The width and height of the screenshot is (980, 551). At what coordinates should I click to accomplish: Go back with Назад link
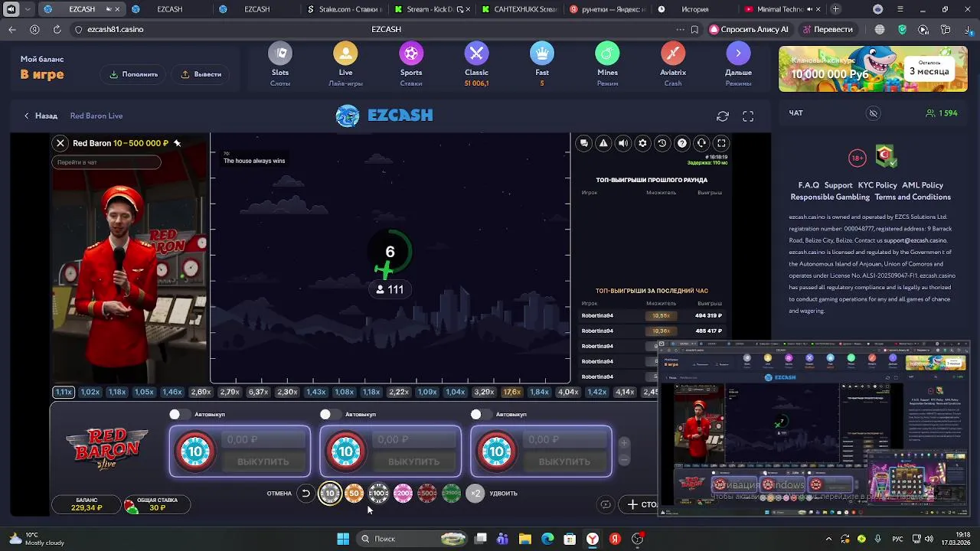(x=41, y=116)
